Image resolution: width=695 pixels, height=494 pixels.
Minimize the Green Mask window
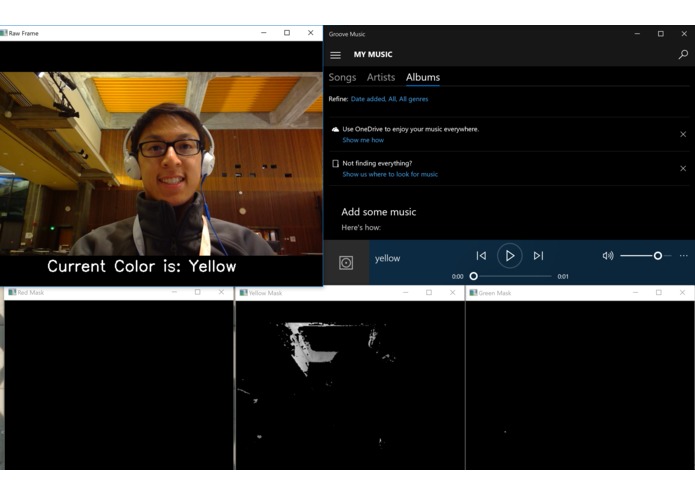tap(635, 292)
